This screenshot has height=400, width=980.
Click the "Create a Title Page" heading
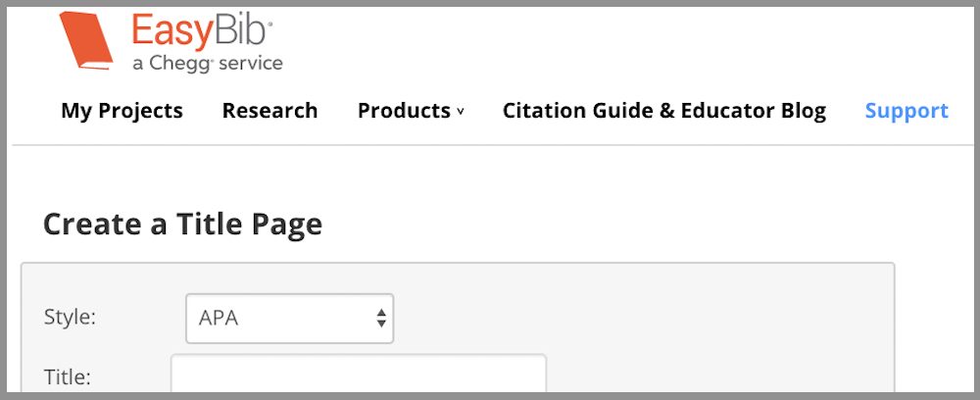tap(182, 225)
